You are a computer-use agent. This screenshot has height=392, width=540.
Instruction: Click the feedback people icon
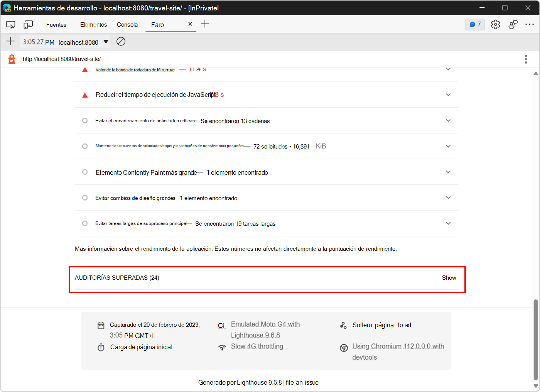click(x=513, y=24)
